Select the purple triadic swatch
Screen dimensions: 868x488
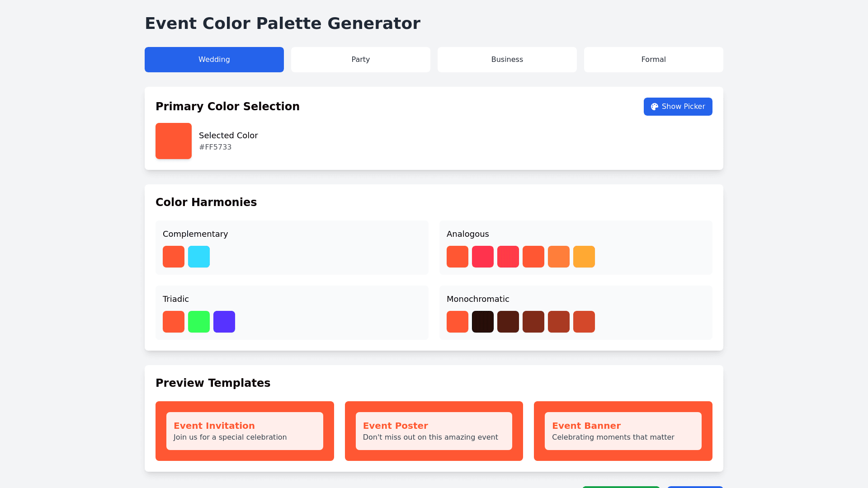(224, 322)
